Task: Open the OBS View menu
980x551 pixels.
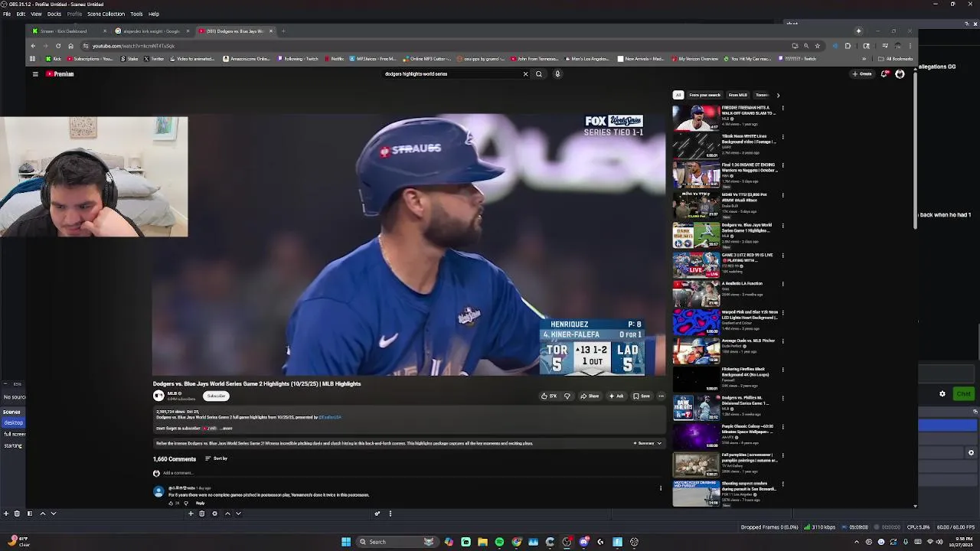Action: click(x=36, y=14)
